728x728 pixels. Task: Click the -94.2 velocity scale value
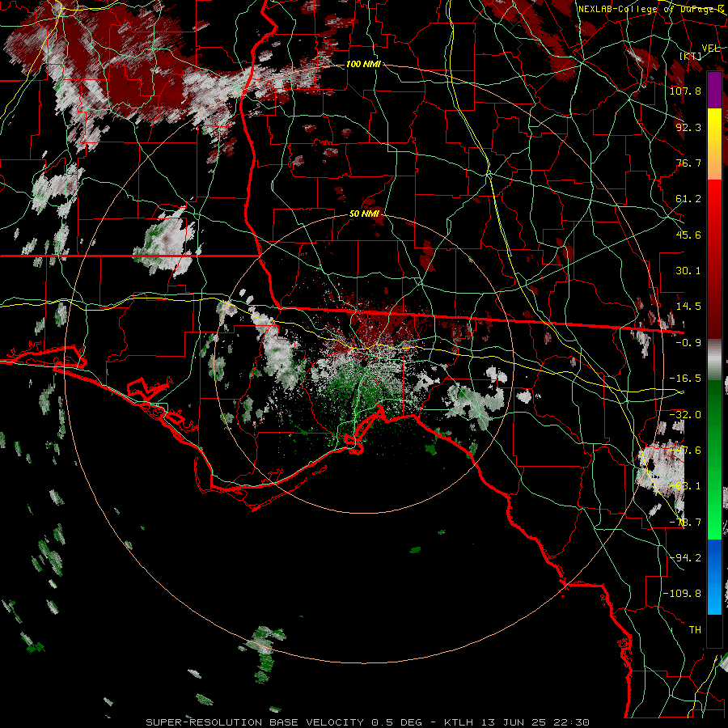[x=685, y=557]
